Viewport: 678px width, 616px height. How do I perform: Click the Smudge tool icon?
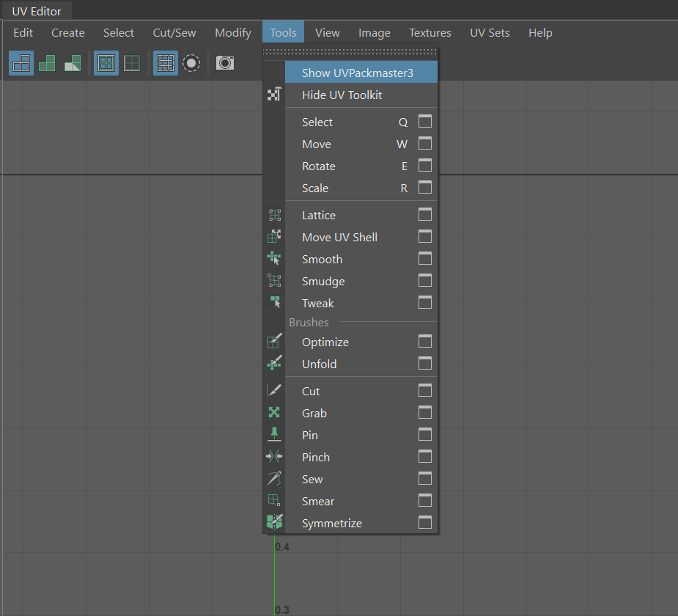274,281
